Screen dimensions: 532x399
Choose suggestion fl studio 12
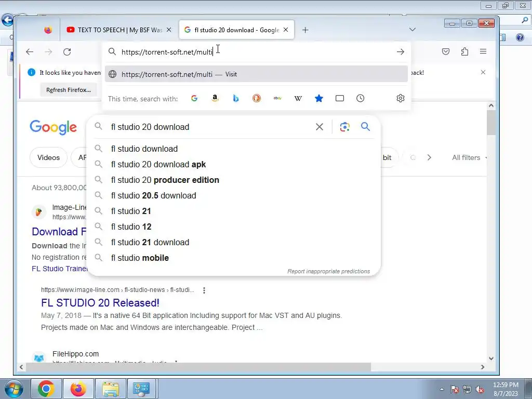click(x=234, y=227)
